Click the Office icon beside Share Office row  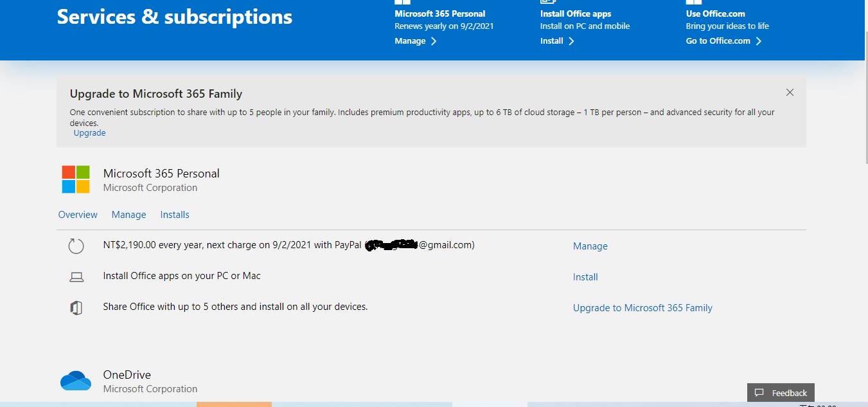click(76, 308)
